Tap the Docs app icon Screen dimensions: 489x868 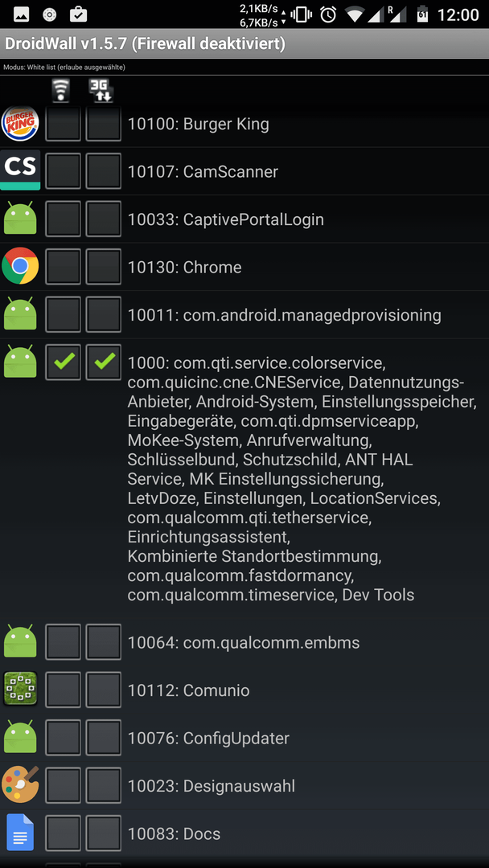point(20,832)
